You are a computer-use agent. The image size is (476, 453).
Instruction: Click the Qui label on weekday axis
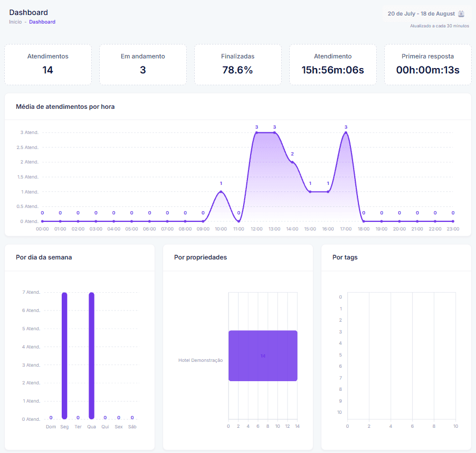click(x=105, y=427)
